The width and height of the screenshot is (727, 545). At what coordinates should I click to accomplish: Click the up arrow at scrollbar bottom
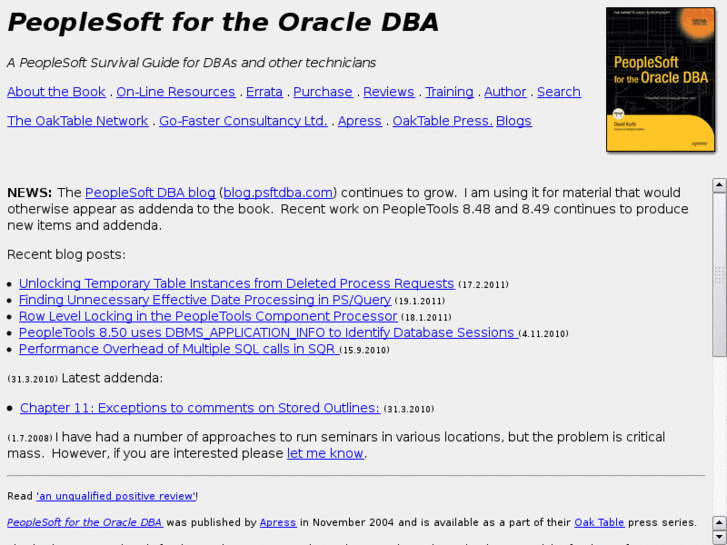[x=719, y=522]
